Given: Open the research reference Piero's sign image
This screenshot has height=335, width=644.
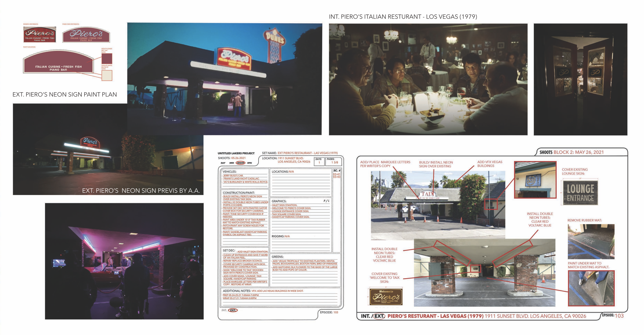Looking at the screenshot, I should click(40, 35).
